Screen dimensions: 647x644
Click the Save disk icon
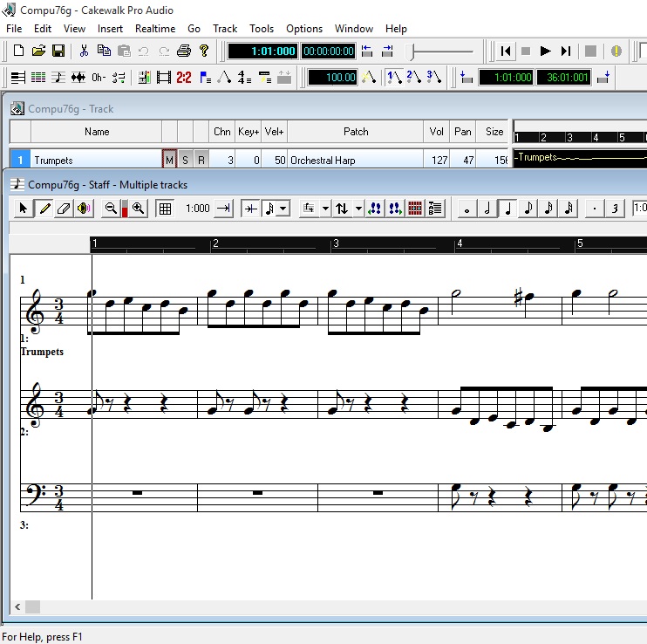point(58,51)
